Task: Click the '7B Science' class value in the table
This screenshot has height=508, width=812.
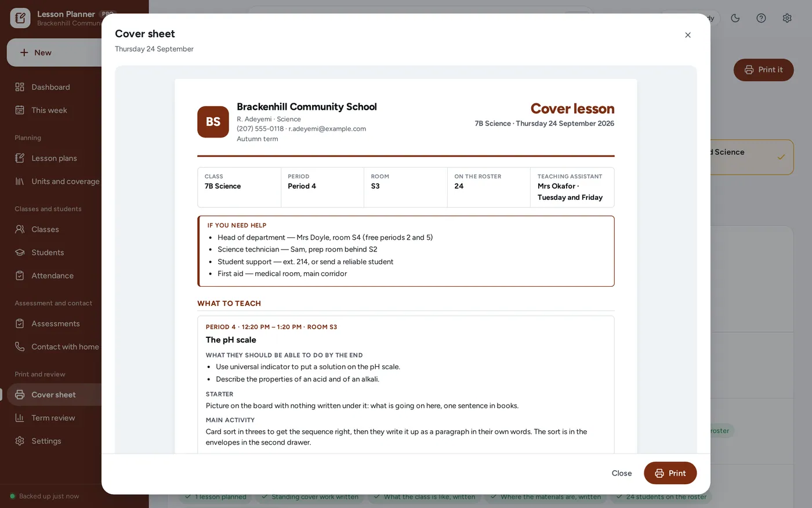Action: click(x=223, y=186)
